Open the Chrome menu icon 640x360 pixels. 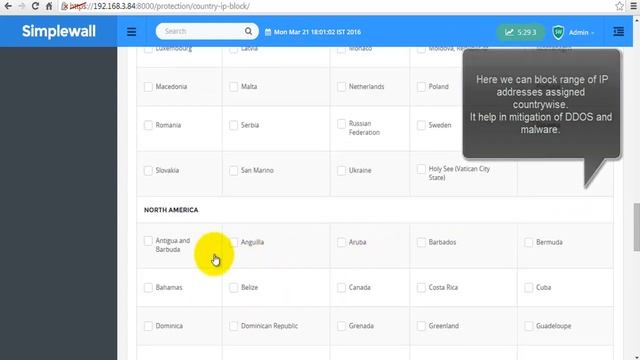click(x=634, y=6)
